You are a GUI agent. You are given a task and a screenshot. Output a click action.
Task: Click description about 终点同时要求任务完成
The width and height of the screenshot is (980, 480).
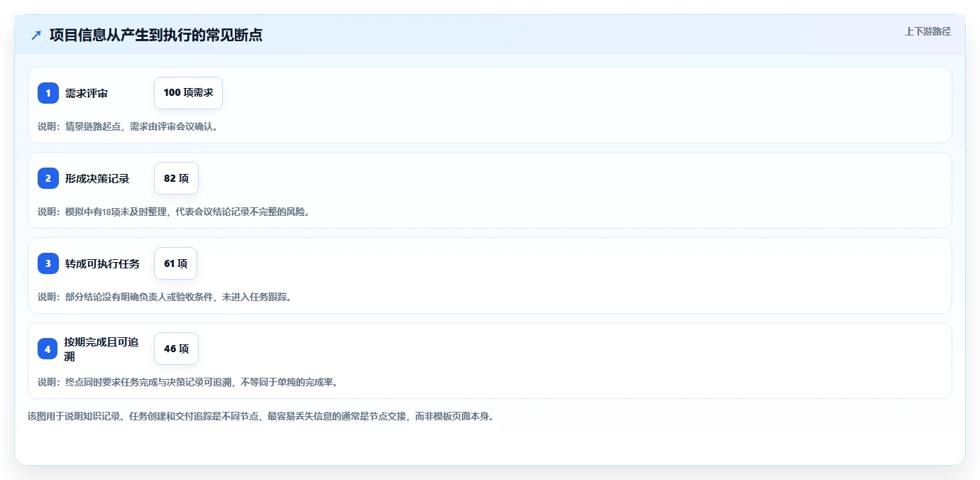point(187,382)
